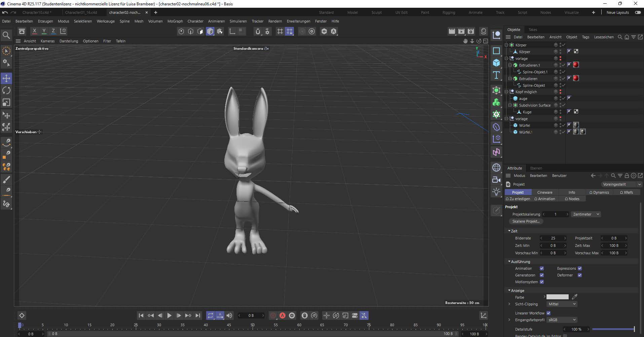Toggle the Animation checkbox

[x=542, y=268]
